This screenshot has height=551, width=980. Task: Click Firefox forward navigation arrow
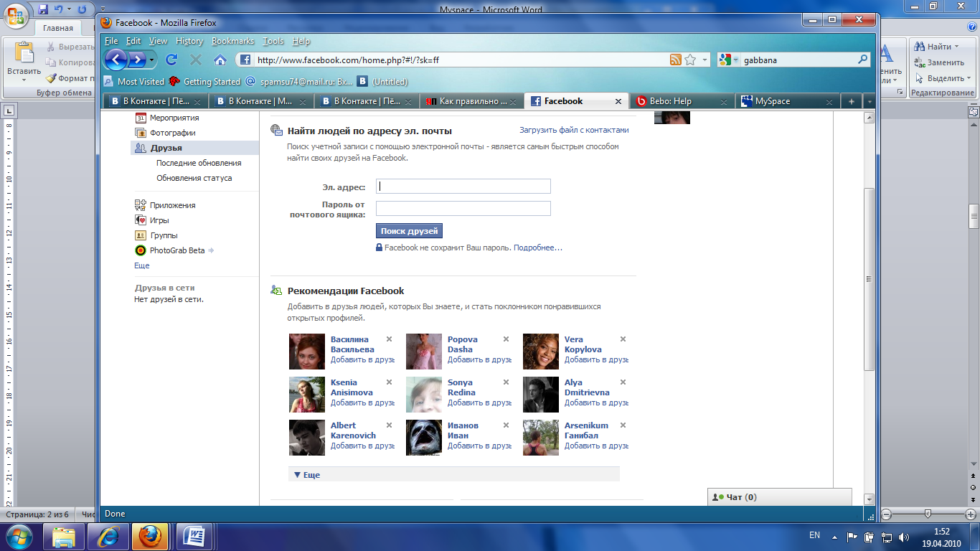137,59
